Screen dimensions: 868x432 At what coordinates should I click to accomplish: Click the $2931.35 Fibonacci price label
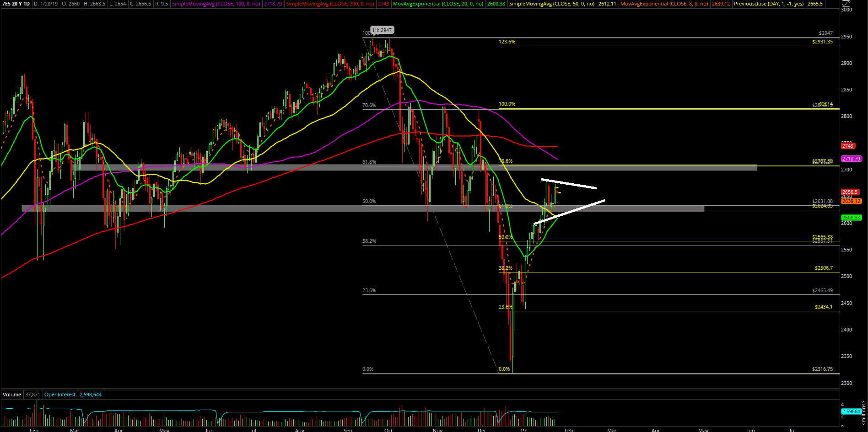(x=822, y=42)
